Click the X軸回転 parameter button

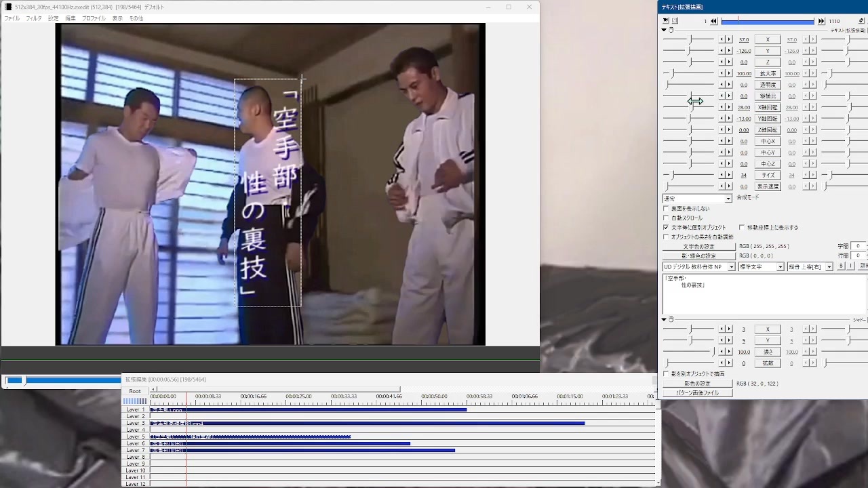pos(768,108)
